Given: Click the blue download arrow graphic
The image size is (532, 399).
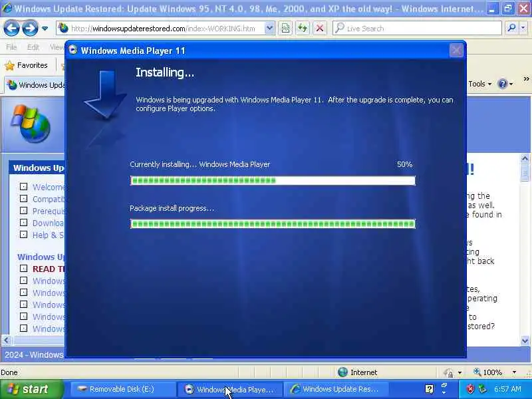Looking at the screenshot, I should pos(106,94).
